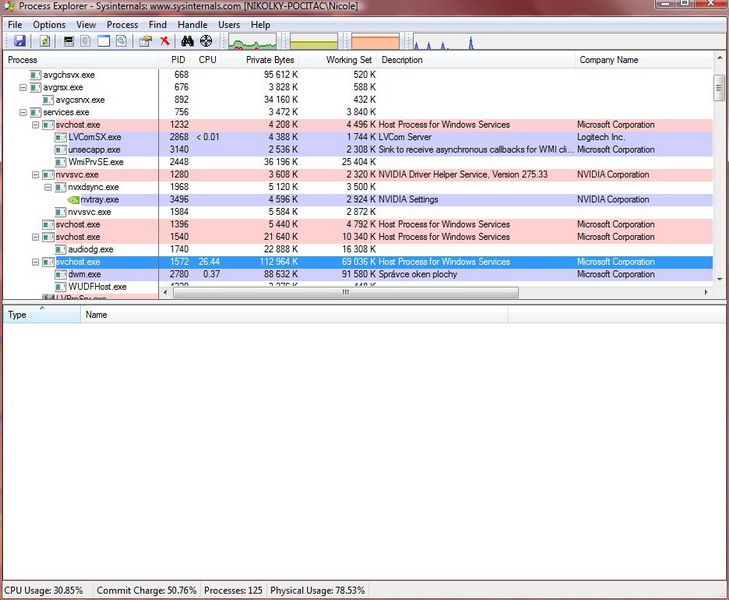Open the Handle menu
Image resolution: width=729 pixels, height=600 pixels.
[x=192, y=24]
